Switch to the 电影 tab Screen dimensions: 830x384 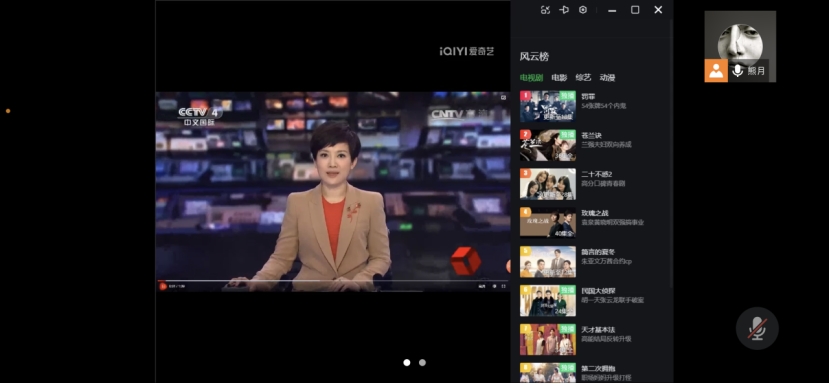(x=559, y=77)
